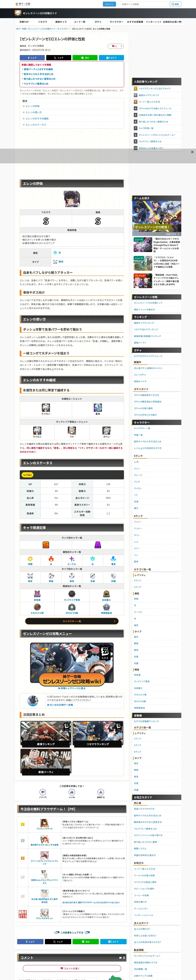Screen dimensions: 196x980
Task: Jump to エレンの評価 in table of contents
Action: click(32, 106)
